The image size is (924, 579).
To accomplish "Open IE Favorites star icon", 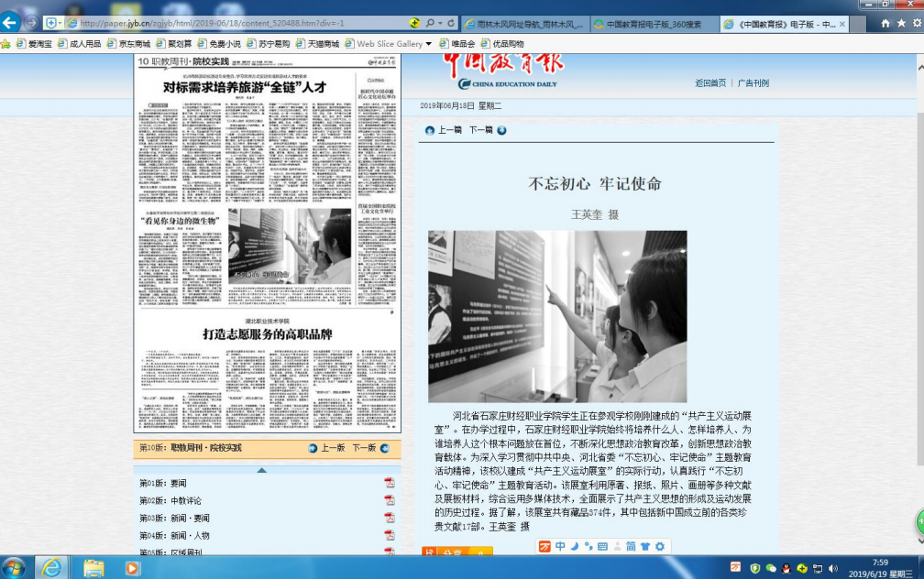I will (899, 22).
